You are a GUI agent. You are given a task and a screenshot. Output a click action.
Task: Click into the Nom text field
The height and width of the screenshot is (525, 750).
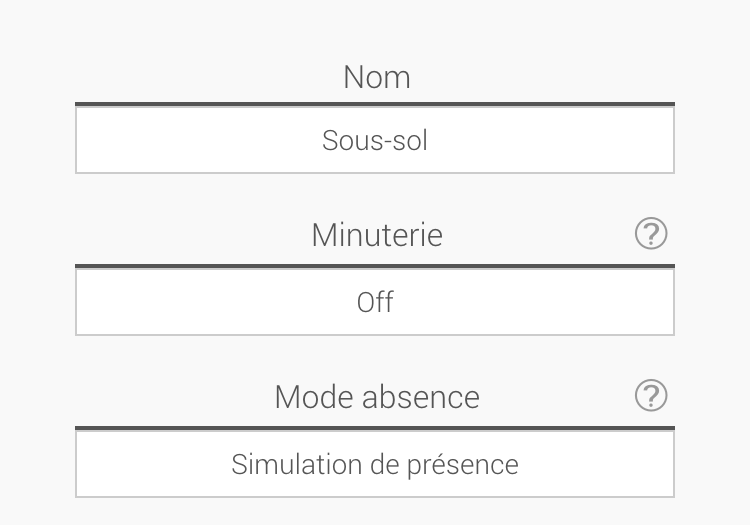pos(375,140)
